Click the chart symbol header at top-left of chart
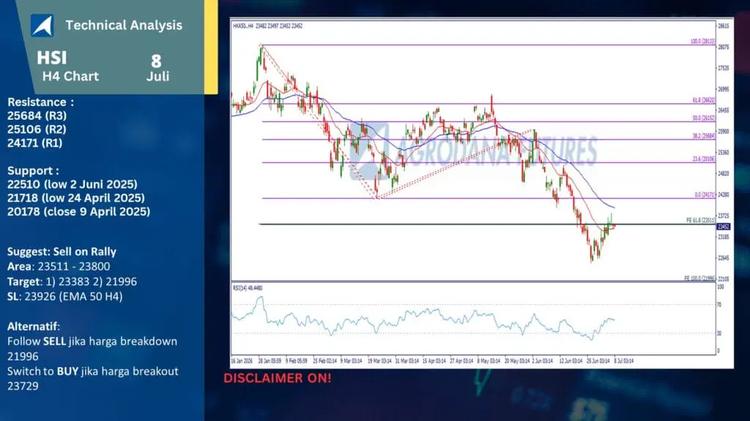Image resolution: width=750 pixels, height=421 pixels. [x=267, y=26]
